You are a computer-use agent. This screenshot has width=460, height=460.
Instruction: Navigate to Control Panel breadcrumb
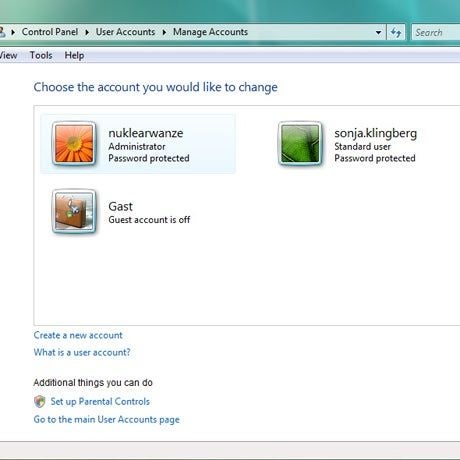pyautogui.click(x=50, y=32)
